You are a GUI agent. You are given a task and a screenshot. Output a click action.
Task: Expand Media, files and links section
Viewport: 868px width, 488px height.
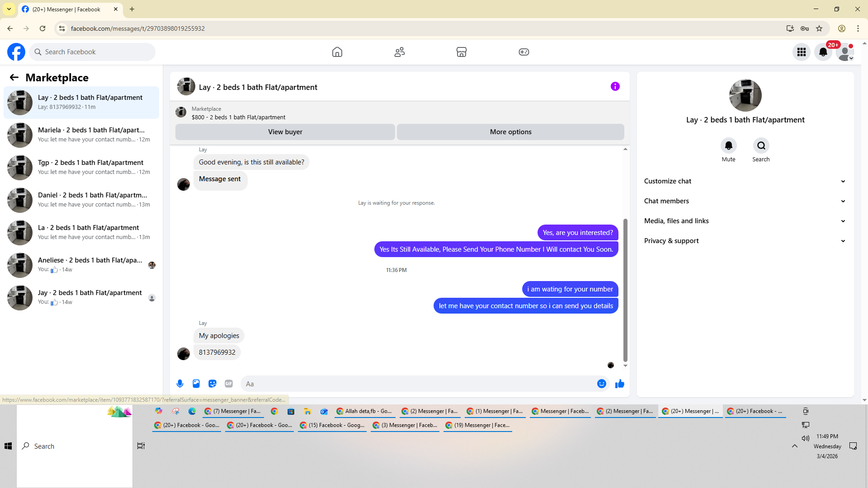[745, 221]
